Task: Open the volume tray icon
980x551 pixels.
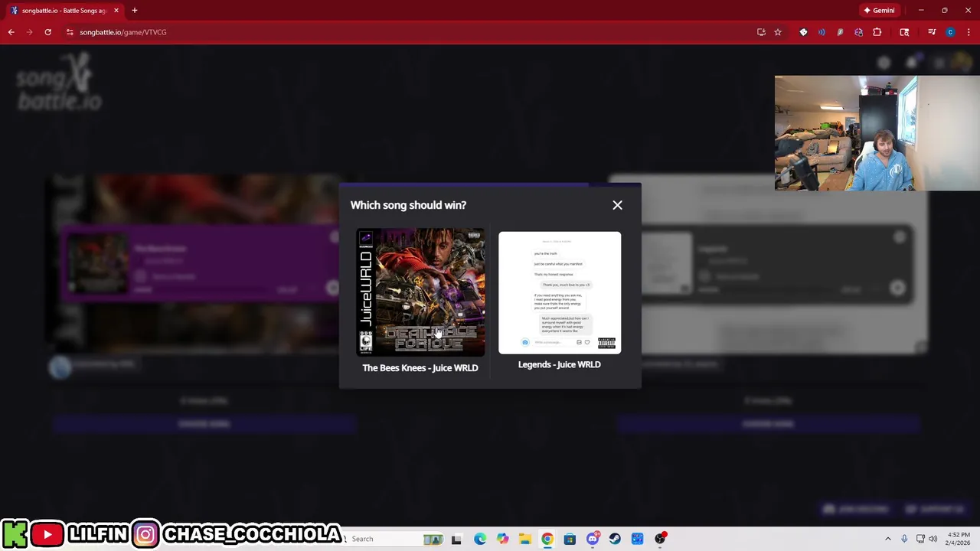Action: (933, 539)
